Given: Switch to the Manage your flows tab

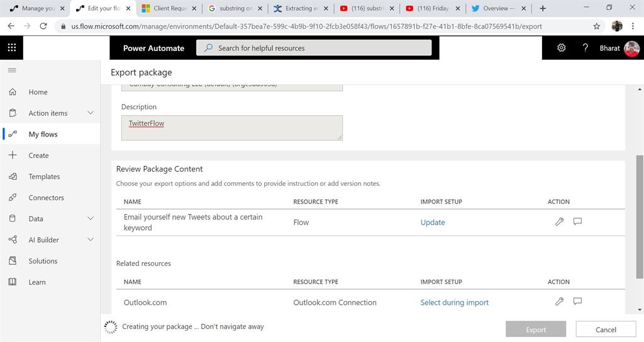Looking at the screenshot, I should pos(37,8).
